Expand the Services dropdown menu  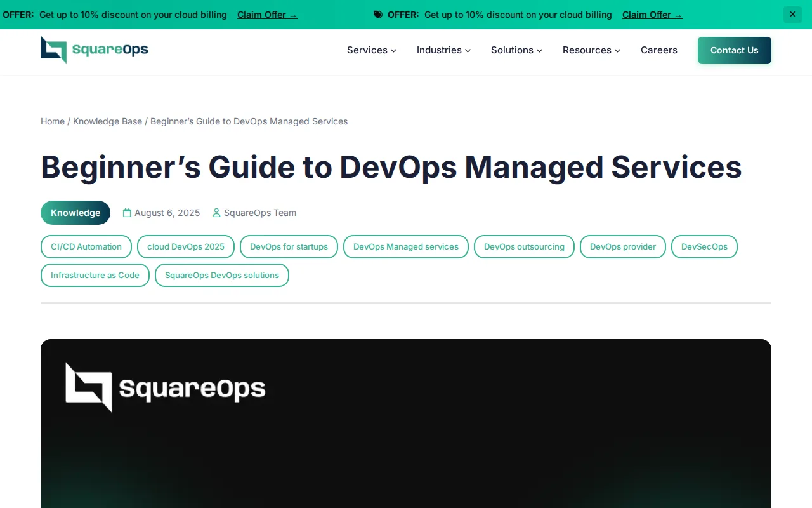[372, 50]
